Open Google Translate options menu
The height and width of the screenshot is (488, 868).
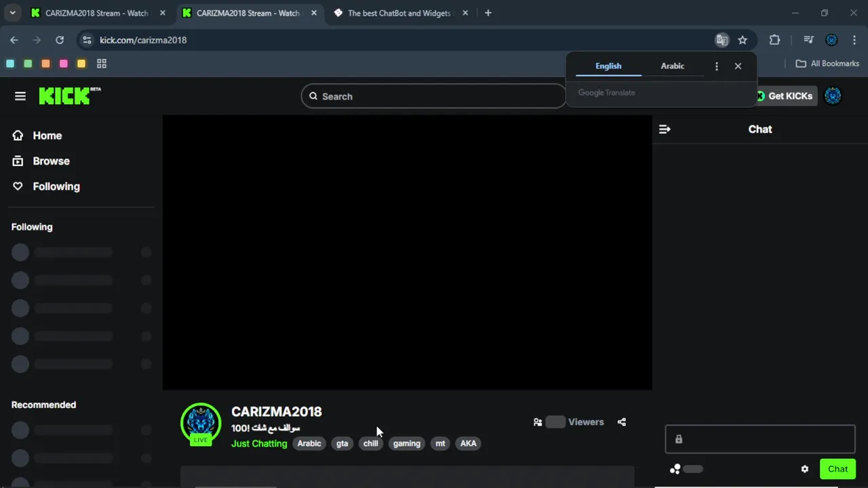tap(717, 66)
